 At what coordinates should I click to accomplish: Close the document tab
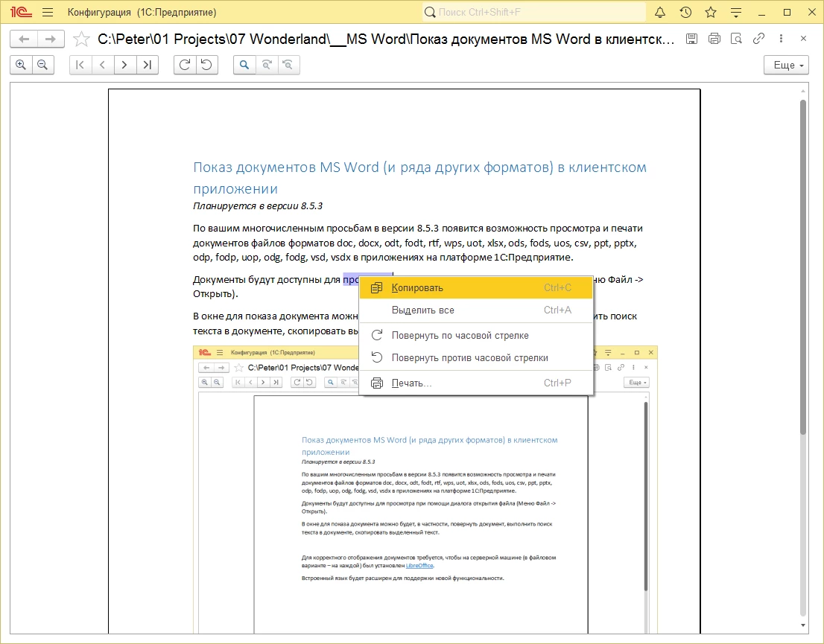[x=803, y=39]
